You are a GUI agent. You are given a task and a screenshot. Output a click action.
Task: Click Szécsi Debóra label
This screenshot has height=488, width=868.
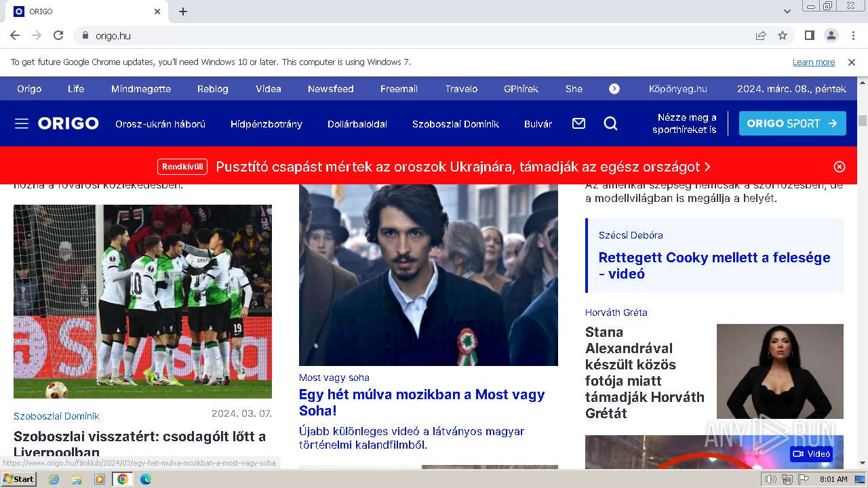click(631, 235)
